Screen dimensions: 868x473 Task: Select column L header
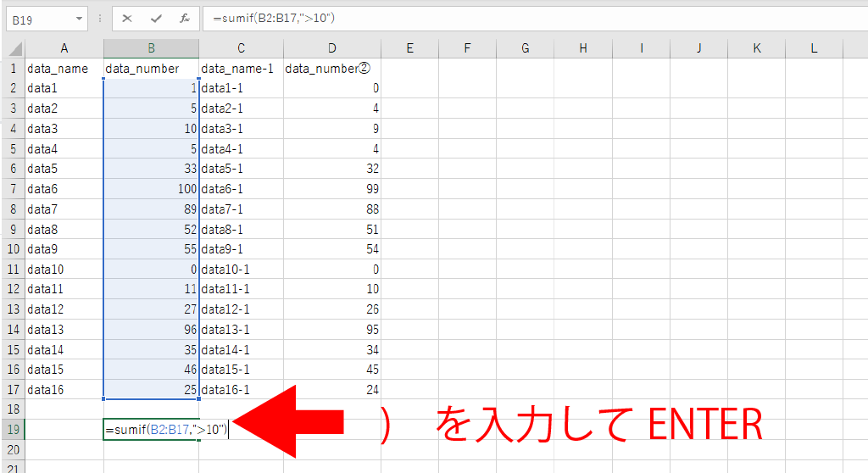813,48
